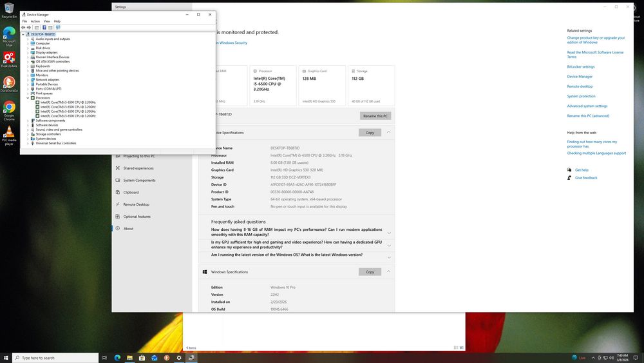This screenshot has width=644, height=363.
Task: Click Rename this PC (advanced) link
Action: (588, 116)
